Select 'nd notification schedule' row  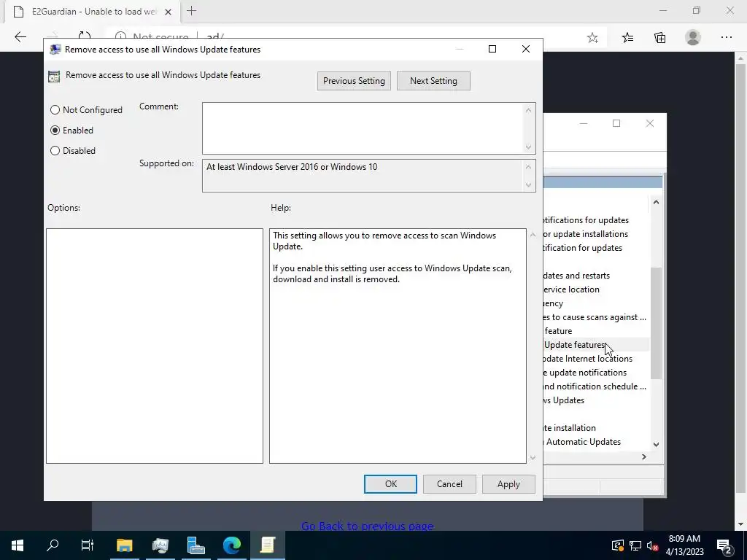(x=596, y=386)
